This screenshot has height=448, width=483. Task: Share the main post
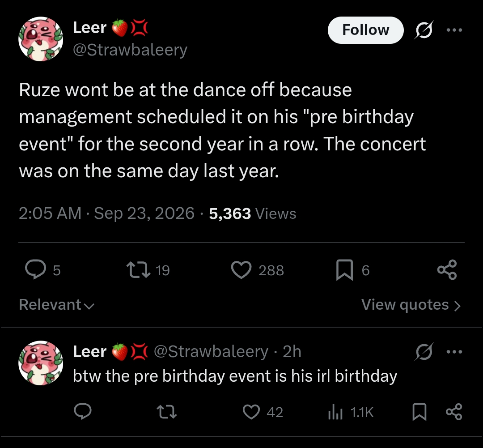(447, 270)
